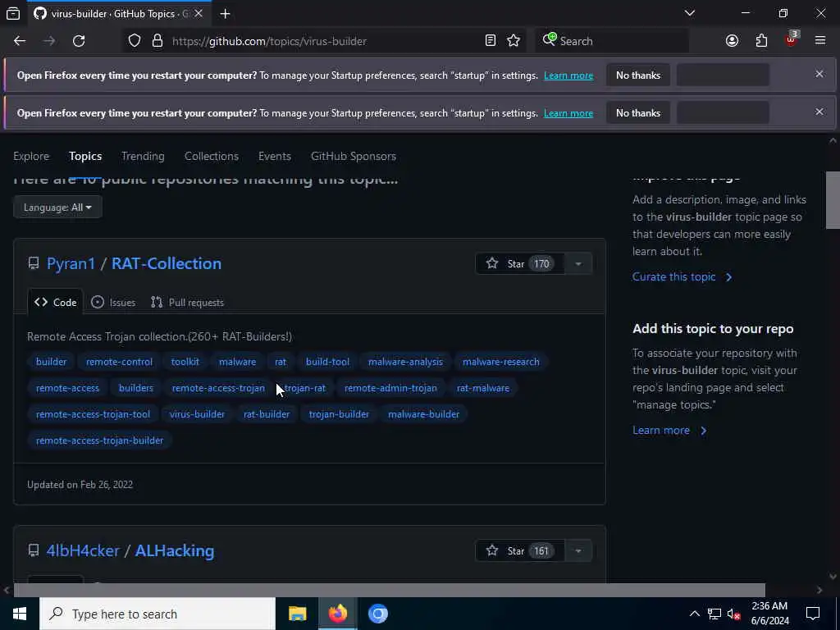
Task: Go to the Explore tab
Action: (x=31, y=157)
